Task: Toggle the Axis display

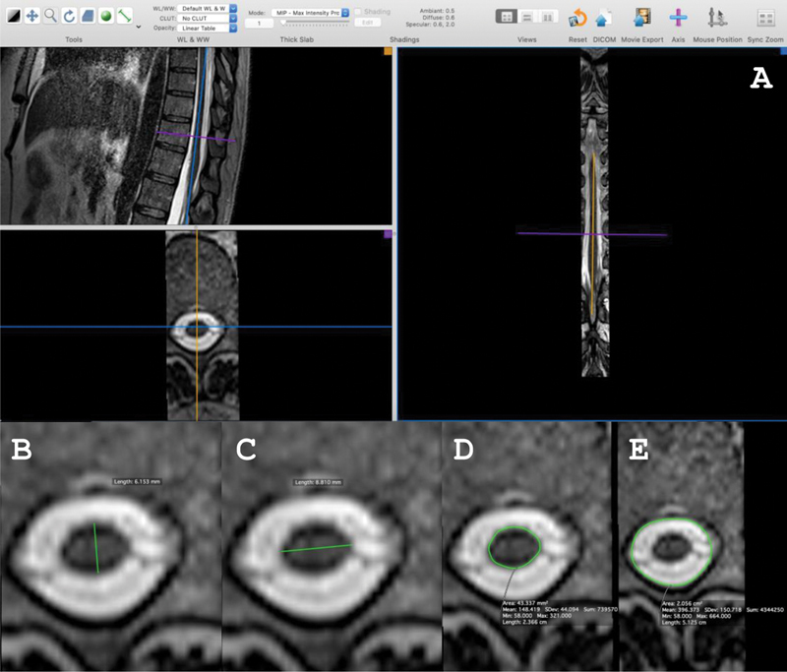Action: (x=678, y=17)
